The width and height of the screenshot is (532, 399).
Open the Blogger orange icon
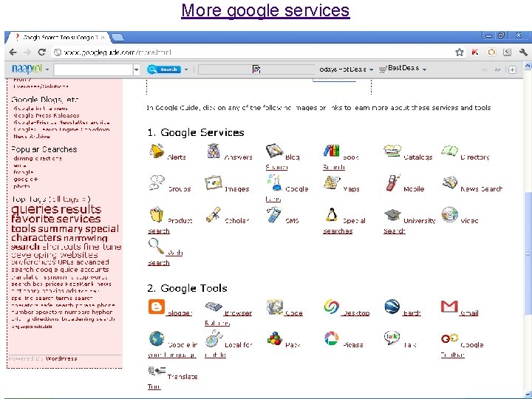click(157, 307)
